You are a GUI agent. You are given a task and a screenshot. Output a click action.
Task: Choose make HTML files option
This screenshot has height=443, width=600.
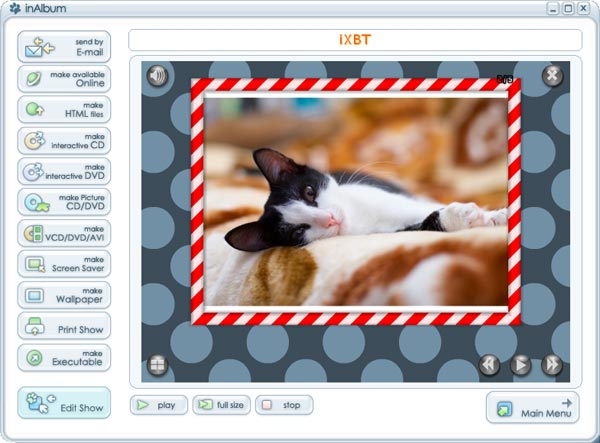[64, 109]
